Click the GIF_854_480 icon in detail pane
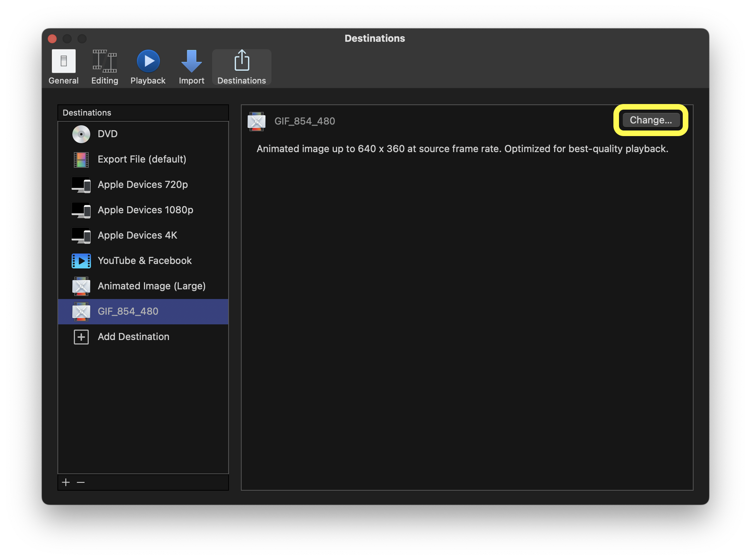 257,121
